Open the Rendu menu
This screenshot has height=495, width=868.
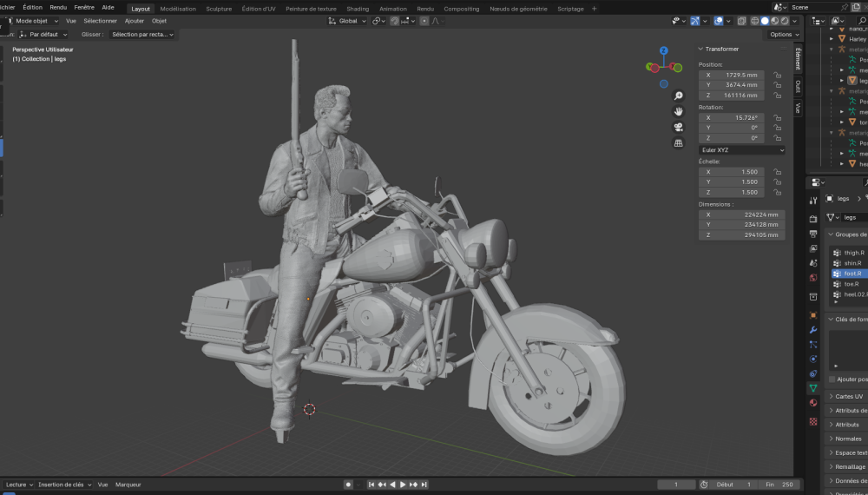58,7
